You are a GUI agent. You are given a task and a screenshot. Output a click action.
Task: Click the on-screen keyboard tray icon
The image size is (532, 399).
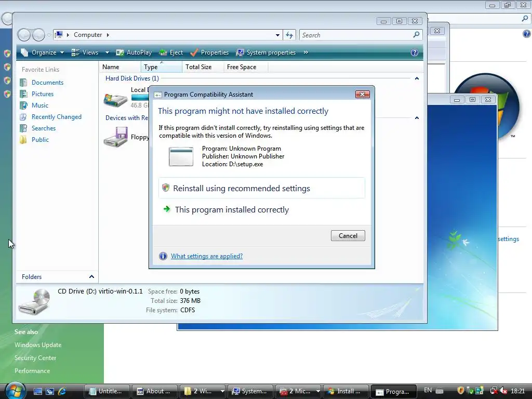click(x=440, y=391)
